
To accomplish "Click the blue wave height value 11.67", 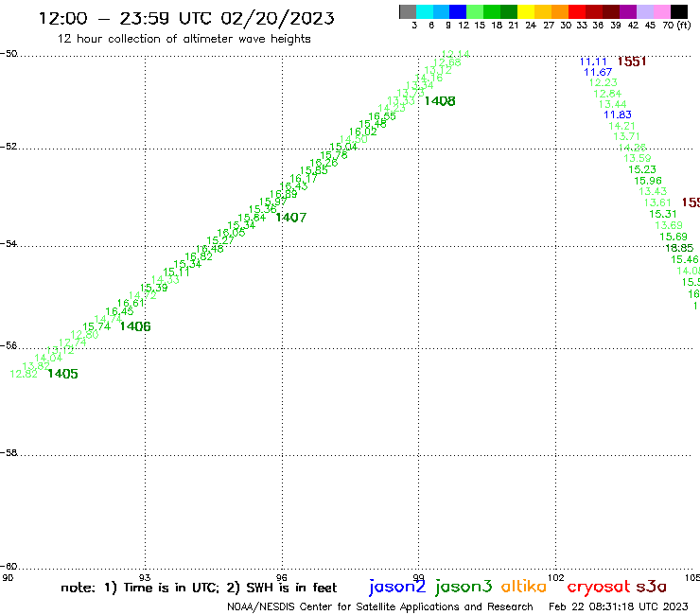I will tap(598, 72).
